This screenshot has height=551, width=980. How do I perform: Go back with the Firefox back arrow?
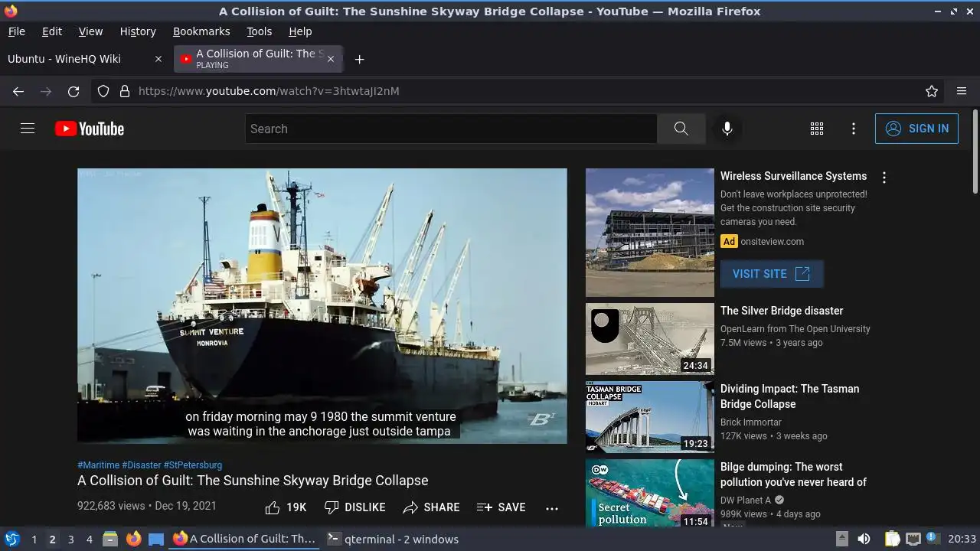click(18, 91)
